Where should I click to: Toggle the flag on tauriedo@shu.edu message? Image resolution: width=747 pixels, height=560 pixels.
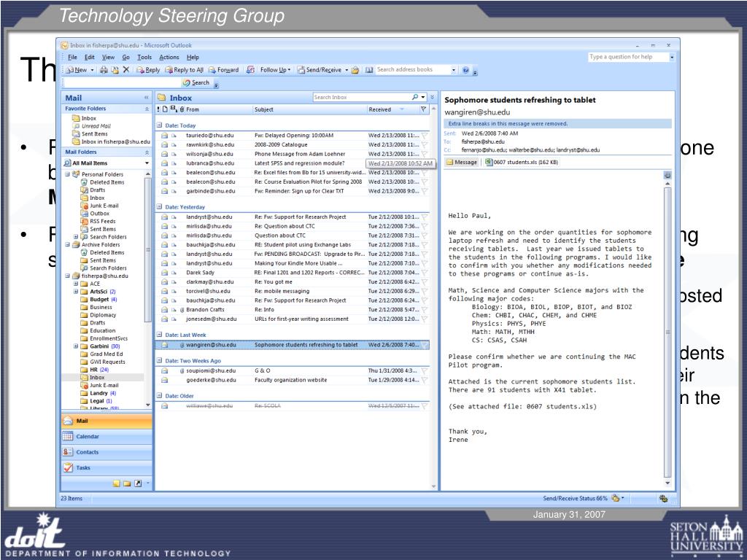pos(425,136)
